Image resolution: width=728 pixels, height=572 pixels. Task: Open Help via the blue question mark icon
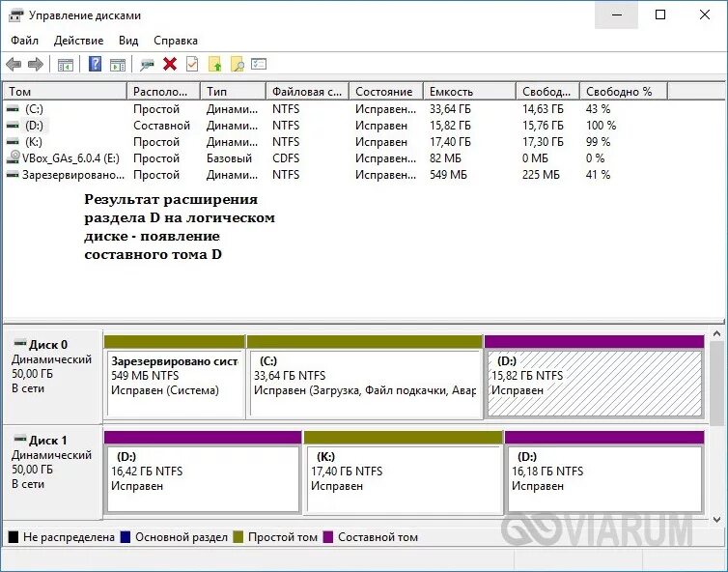click(x=96, y=64)
